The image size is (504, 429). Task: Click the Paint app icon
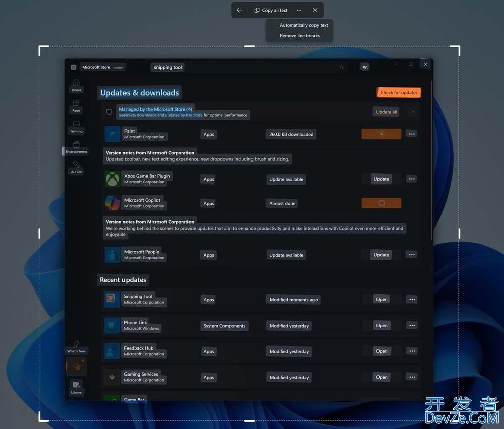pos(112,134)
